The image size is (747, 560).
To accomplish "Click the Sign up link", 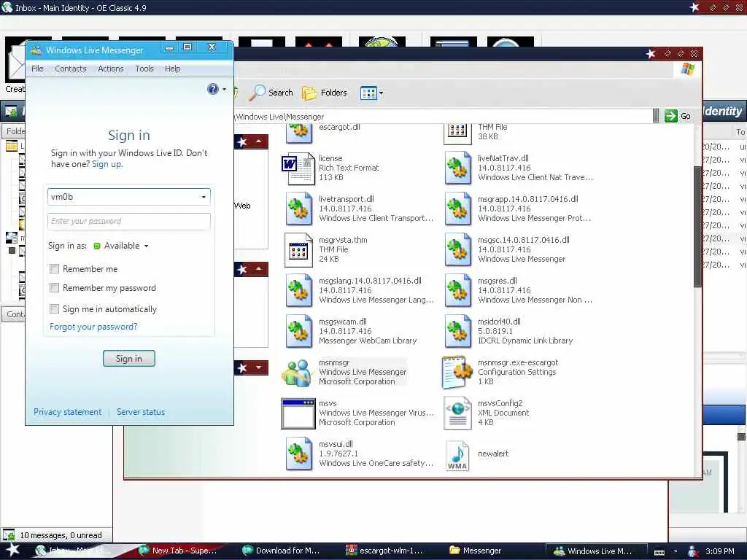I will click(x=107, y=164).
